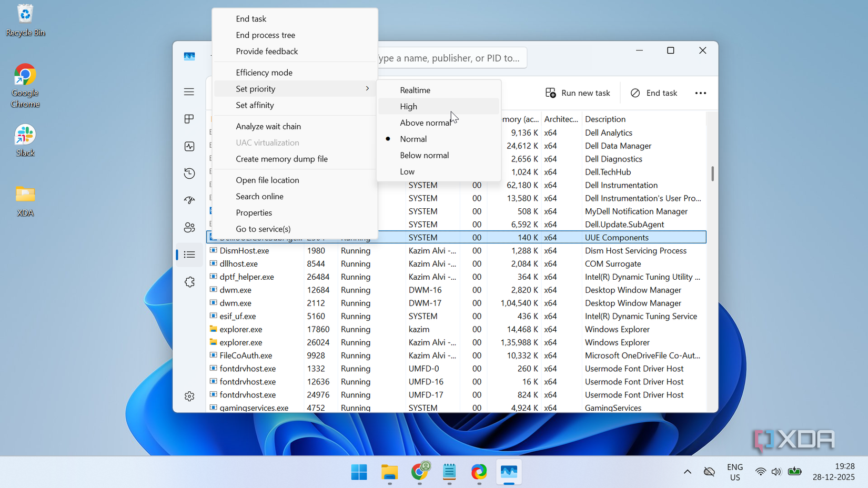The width and height of the screenshot is (868, 488).
Task: Open the Processes page in sidebar
Action: [x=189, y=119]
